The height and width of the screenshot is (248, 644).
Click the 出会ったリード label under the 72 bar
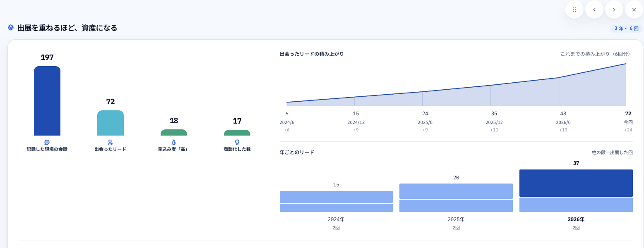point(110,149)
